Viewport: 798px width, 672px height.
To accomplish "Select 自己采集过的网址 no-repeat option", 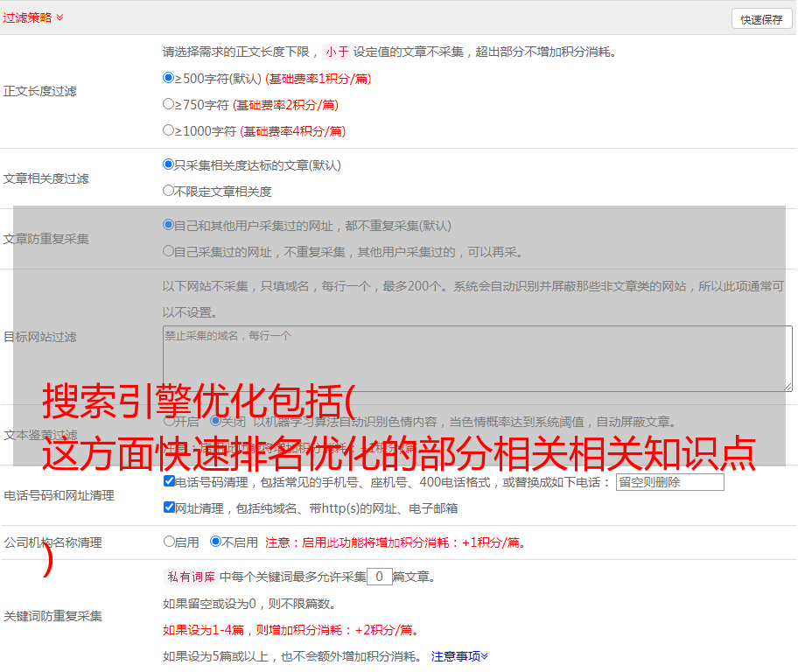I will tap(169, 251).
